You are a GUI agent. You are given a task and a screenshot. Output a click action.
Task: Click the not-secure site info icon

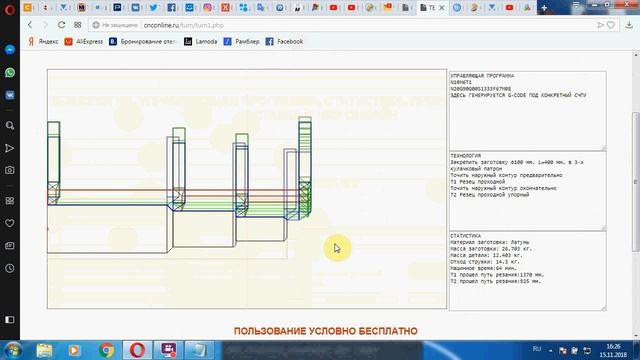pos(96,25)
